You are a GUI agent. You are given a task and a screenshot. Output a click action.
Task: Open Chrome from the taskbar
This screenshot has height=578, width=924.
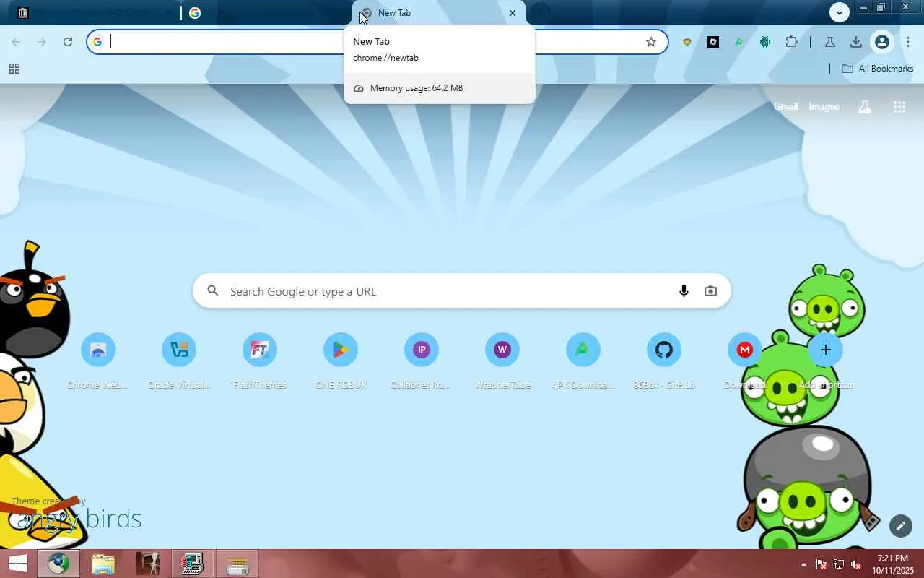pyautogui.click(x=58, y=564)
